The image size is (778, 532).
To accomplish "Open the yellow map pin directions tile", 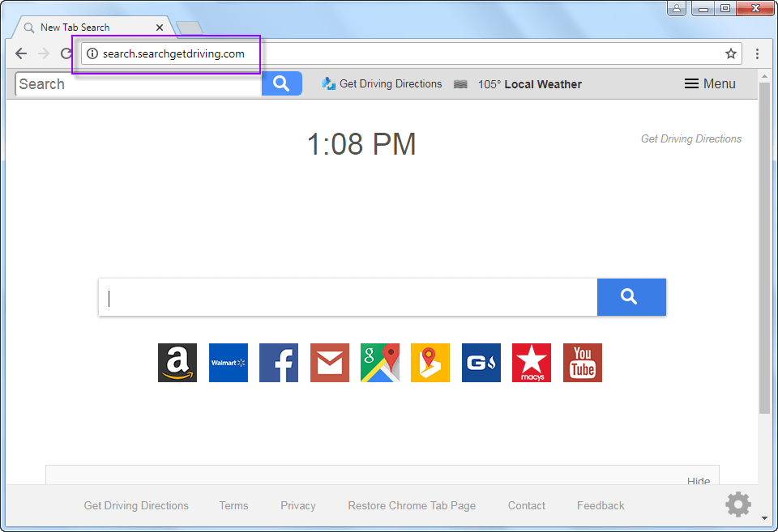I will coord(430,363).
